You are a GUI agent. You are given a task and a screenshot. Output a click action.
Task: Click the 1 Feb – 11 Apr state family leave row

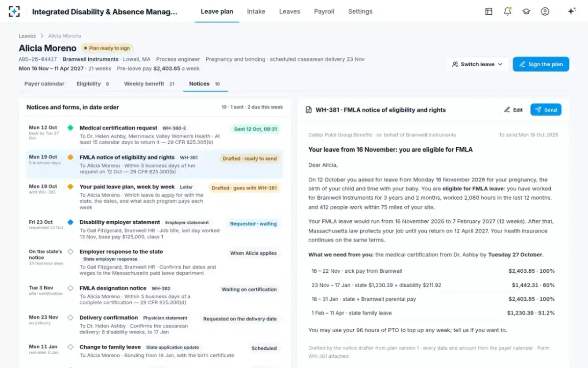tap(433, 313)
